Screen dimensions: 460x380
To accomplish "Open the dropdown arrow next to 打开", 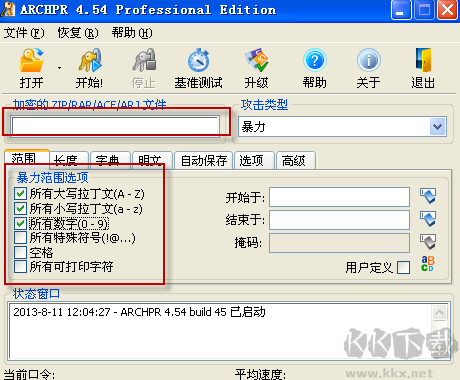I will click(x=59, y=68).
